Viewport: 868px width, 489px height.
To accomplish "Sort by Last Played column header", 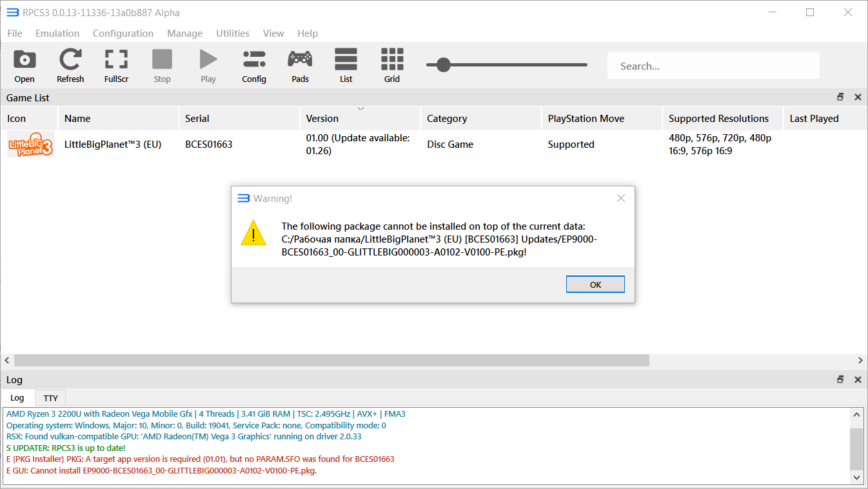I will pos(825,119).
